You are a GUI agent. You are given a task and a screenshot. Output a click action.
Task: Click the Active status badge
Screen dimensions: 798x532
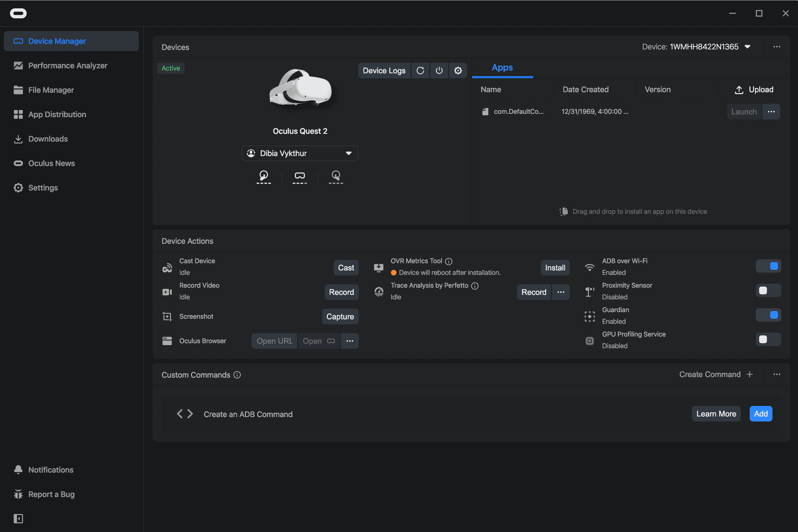point(171,68)
